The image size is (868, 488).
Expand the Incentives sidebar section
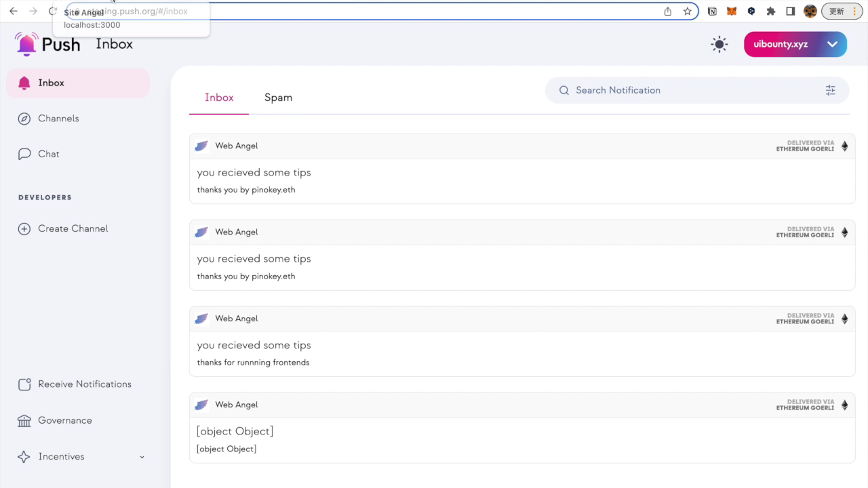point(78,457)
